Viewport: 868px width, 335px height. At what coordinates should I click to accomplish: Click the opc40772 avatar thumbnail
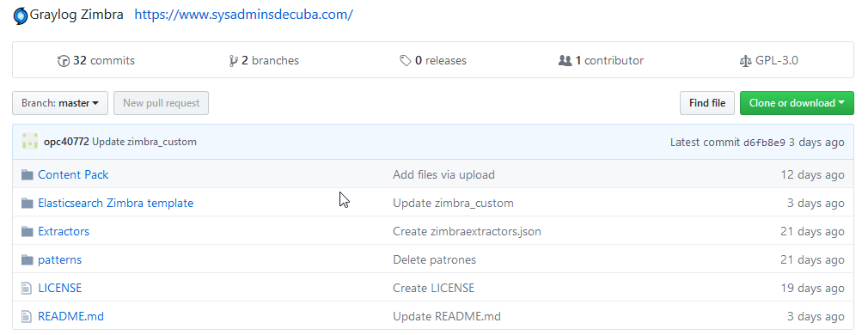coord(30,142)
